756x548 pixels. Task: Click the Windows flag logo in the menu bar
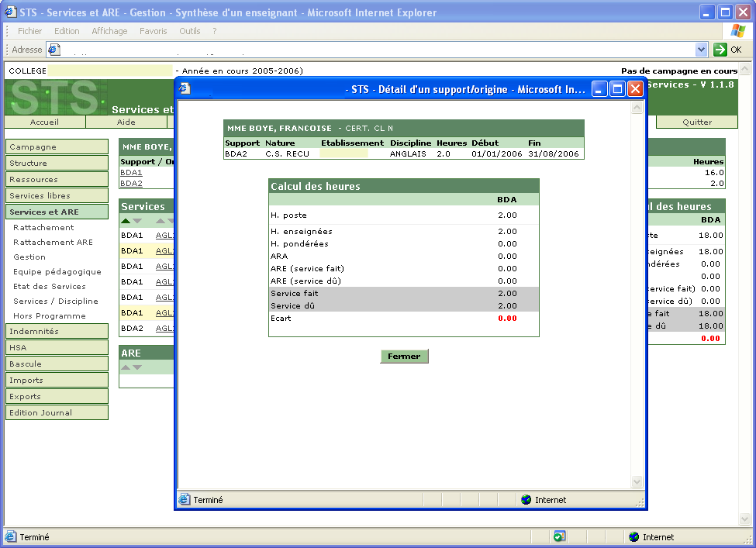tap(737, 31)
